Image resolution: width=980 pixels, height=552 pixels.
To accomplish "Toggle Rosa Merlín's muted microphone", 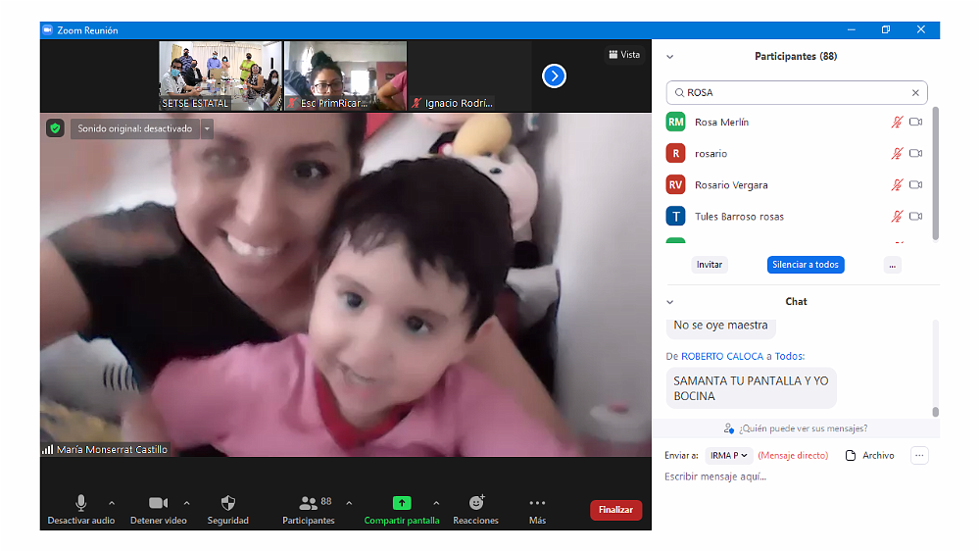I will point(896,123).
